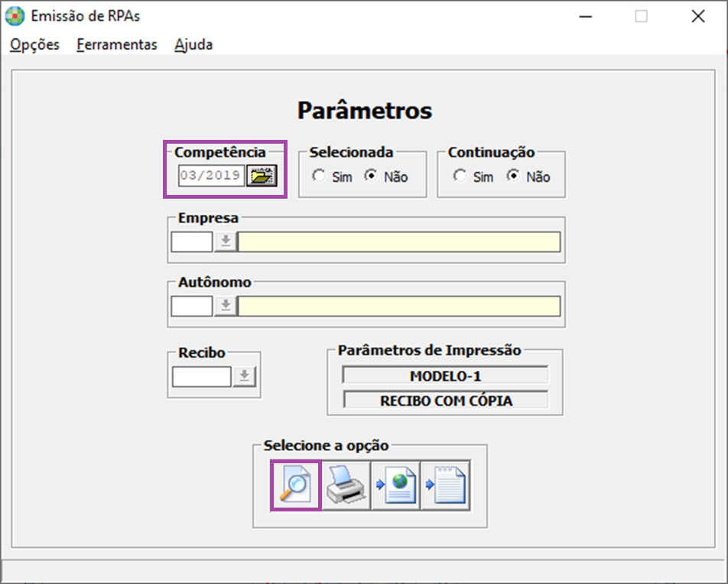Click the Autônomo code input field

coord(192,306)
